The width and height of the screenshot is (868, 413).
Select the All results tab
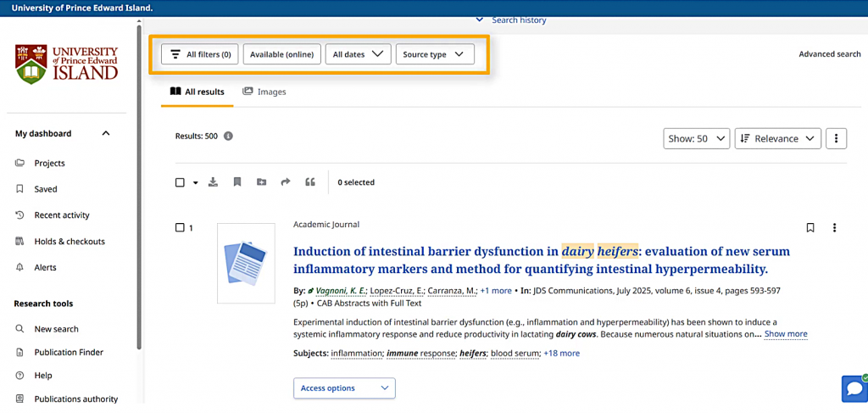pos(197,92)
